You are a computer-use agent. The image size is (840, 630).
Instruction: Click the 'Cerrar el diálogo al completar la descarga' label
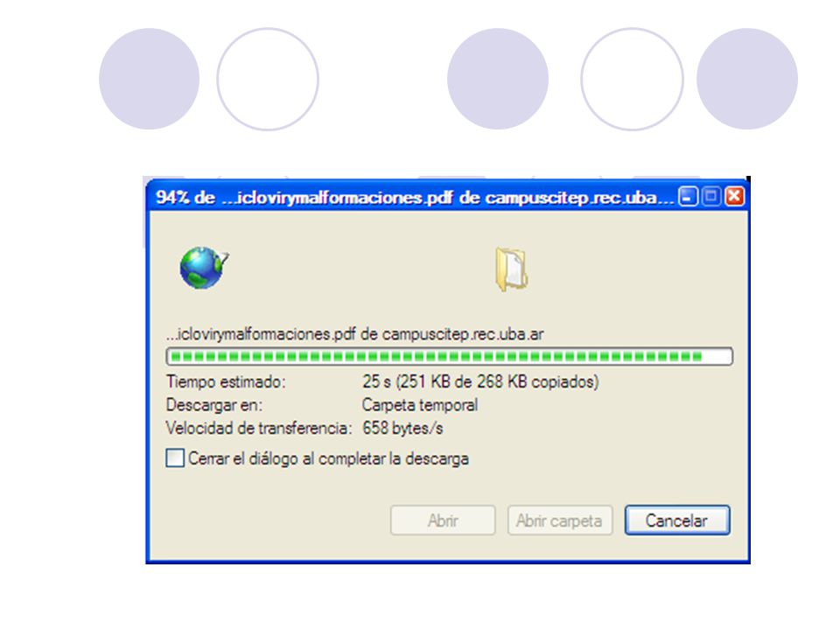(x=328, y=459)
